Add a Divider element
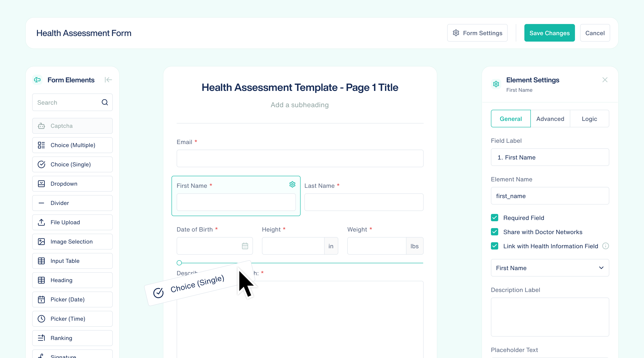Viewport: 644px width, 358px height. [72, 203]
